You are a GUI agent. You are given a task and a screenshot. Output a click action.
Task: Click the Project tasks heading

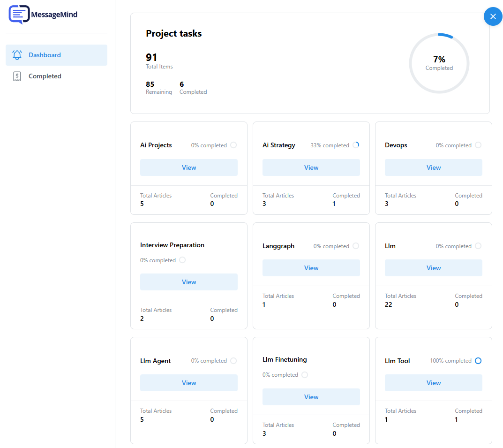174,33
